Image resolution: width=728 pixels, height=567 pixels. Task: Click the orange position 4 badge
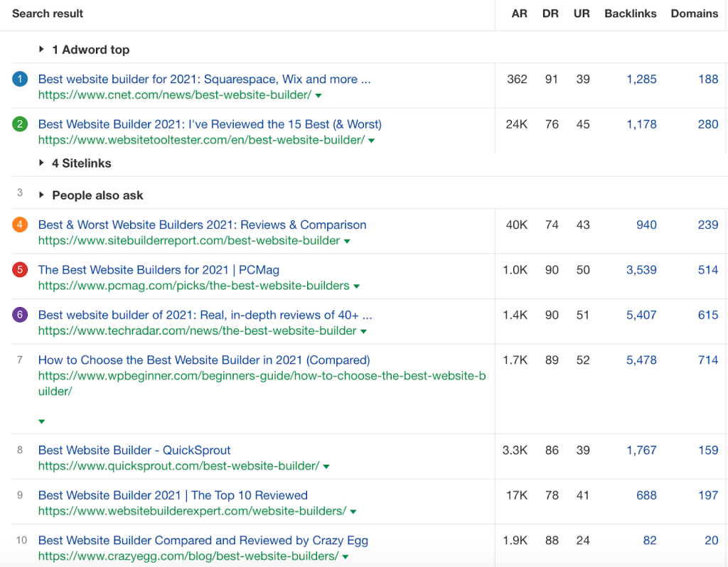click(20, 225)
